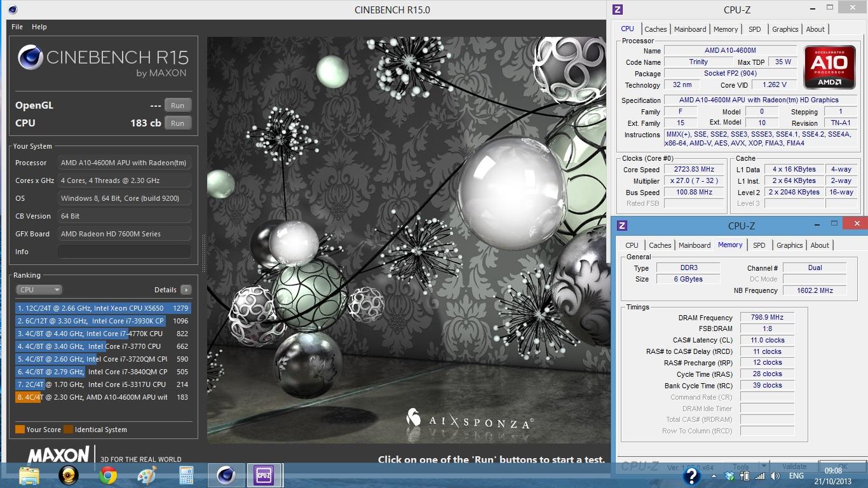868x488 pixels.
Task: Select the Core i7-3840QM ranking row
Action: tap(103, 372)
